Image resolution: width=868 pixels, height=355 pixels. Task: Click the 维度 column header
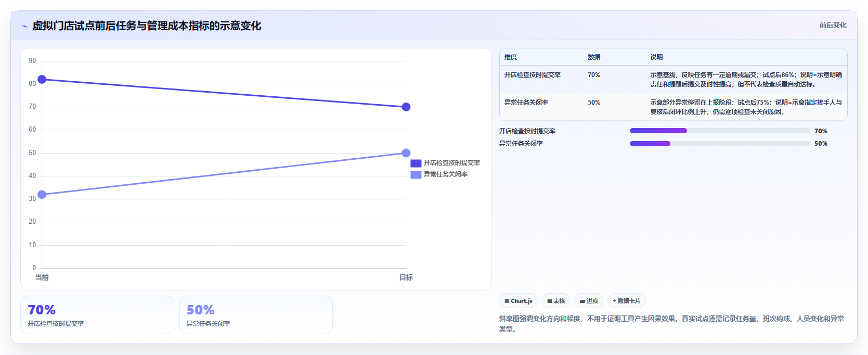[x=510, y=57]
